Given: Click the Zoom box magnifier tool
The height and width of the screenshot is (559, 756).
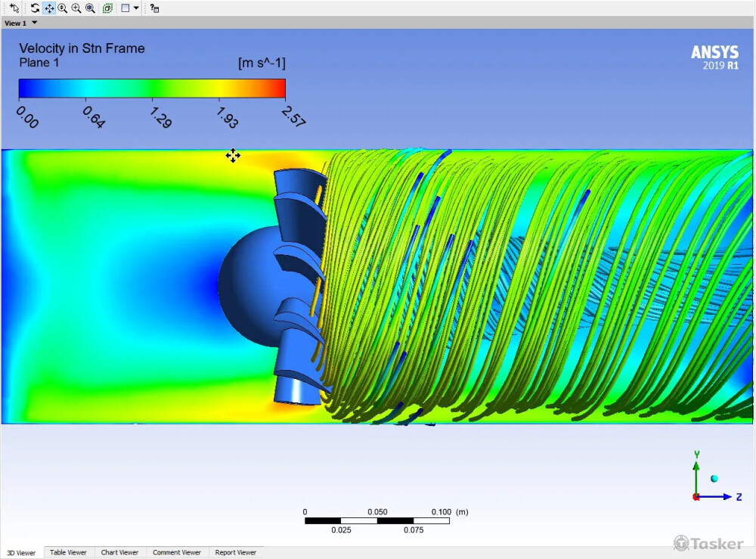Looking at the screenshot, I should point(76,8).
